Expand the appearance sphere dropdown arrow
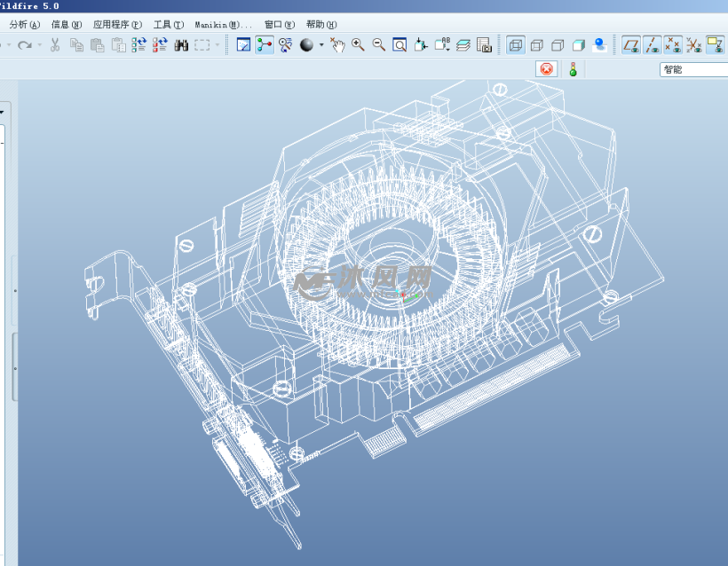 point(320,44)
